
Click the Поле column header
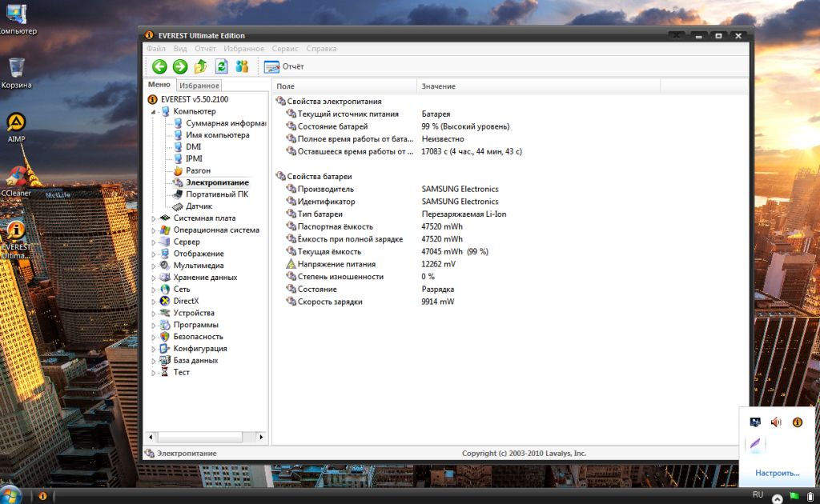344,86
